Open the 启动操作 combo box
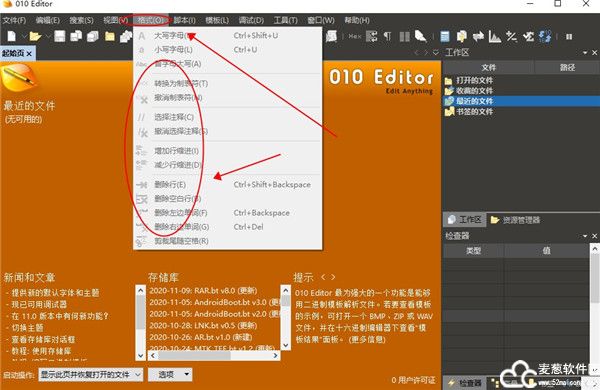Viewport: 600px width, 390px height. pos(91,374)
